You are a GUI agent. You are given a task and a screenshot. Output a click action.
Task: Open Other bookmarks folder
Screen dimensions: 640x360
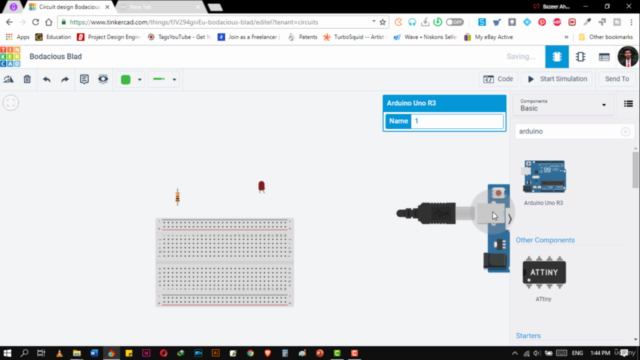click(x=606, y=37)
